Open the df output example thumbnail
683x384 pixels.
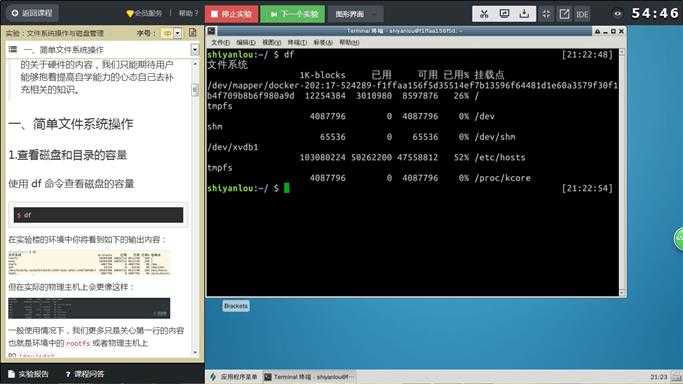89,263
